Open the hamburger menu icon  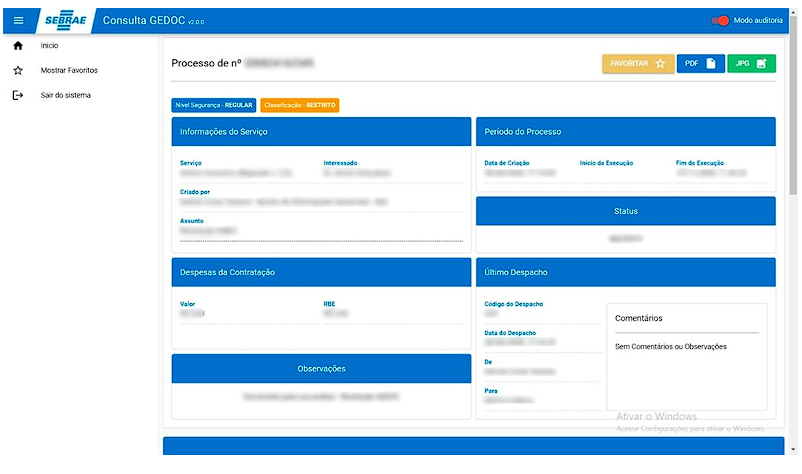coord(18,20)
